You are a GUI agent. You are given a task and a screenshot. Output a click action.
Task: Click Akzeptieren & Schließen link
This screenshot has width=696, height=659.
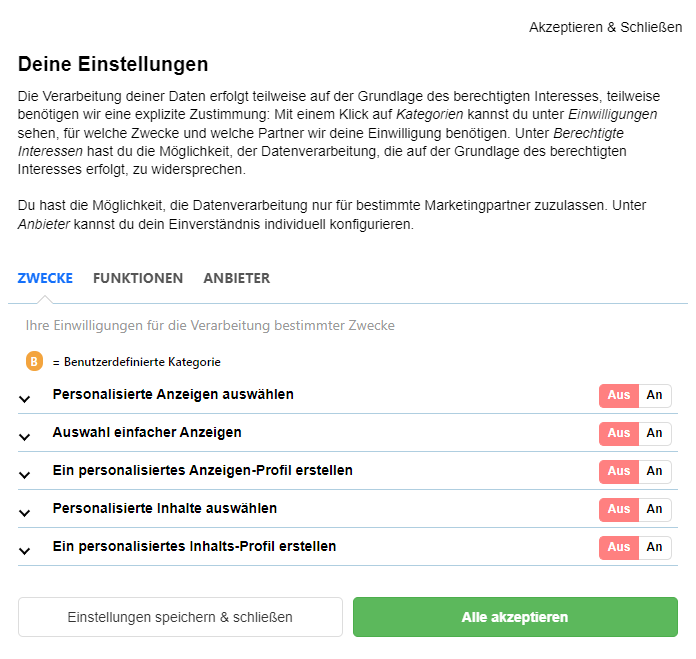(605, 28)
